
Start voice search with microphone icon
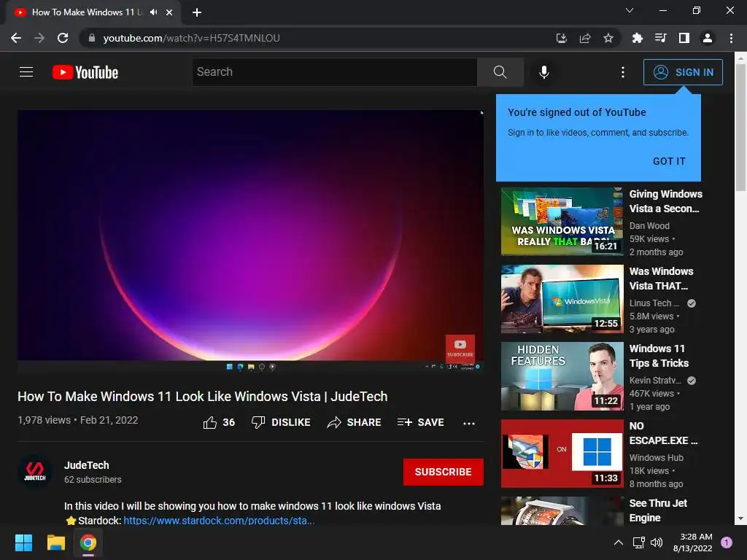pos(544,72)
